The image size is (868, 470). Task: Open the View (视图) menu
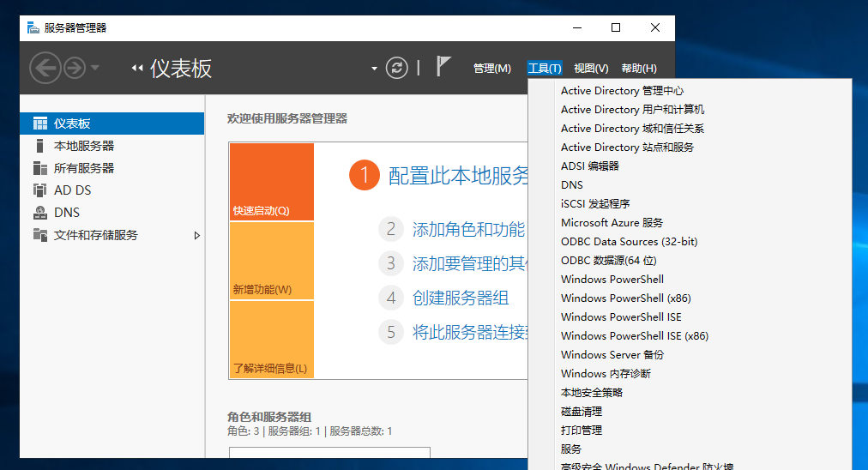(x=590, y=69)
